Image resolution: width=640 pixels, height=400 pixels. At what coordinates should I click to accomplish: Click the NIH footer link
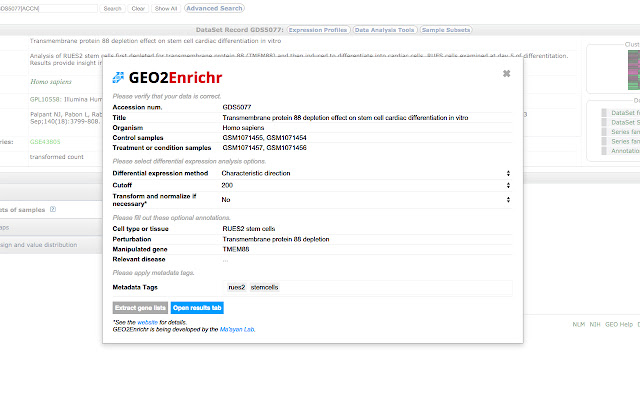(595, 324)
